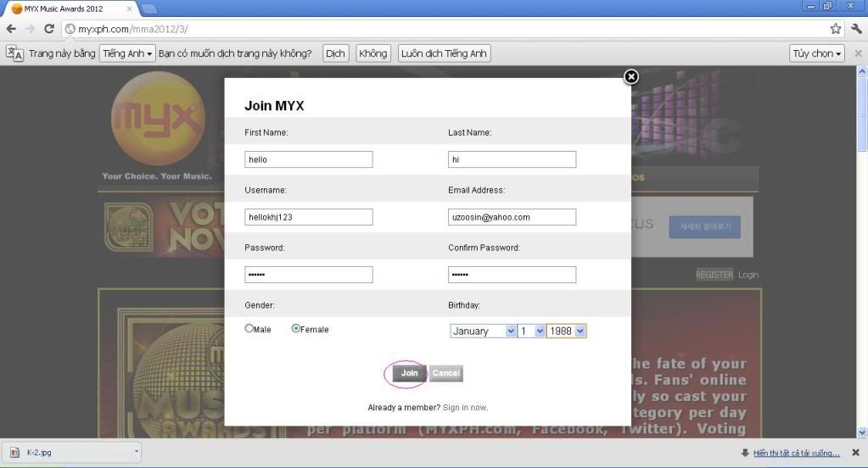Click site info icon in address bar

pos(70,29)
